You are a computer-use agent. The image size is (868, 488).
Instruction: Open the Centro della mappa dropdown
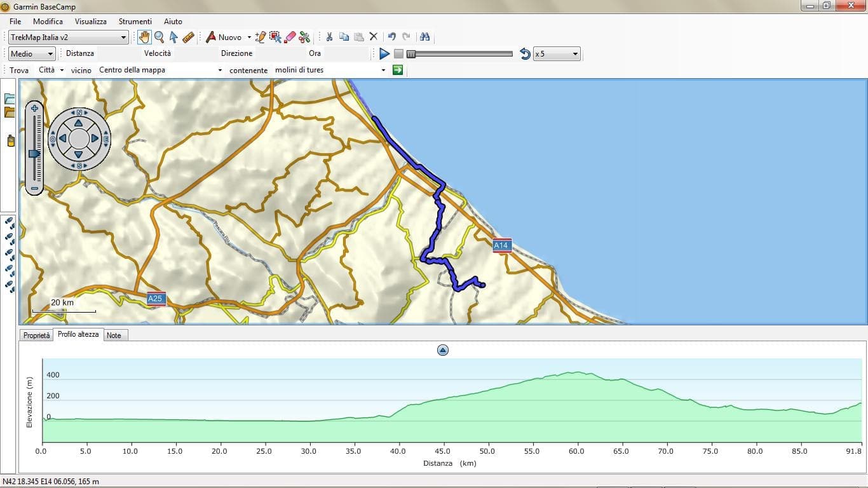pyautogui.click(x=161, y=70)
